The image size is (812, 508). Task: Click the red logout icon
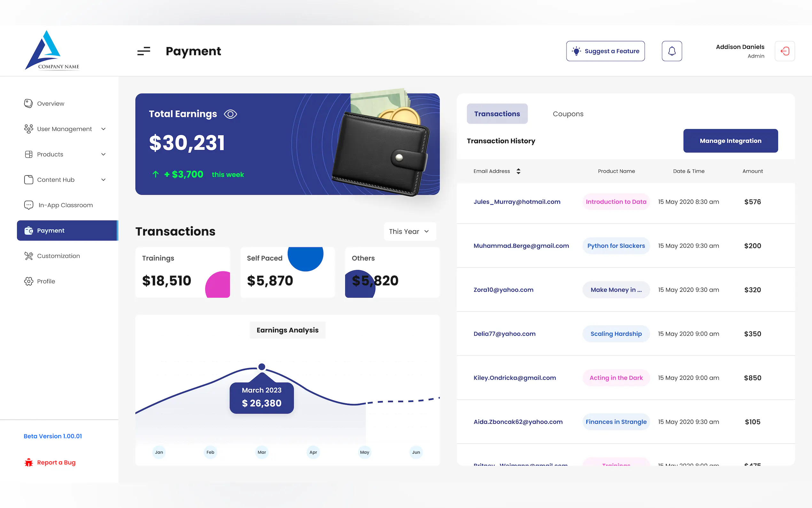pos(784,51)
